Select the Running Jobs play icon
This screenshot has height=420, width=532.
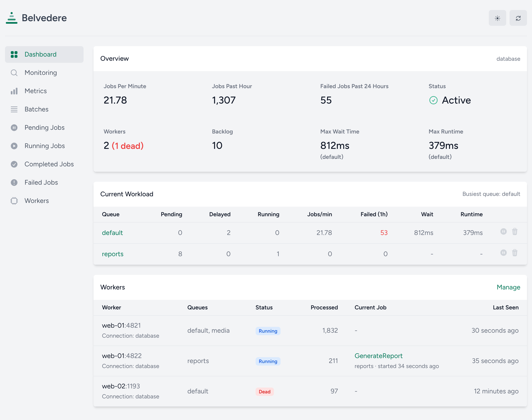pyautogui.click(x=14, y=146)
